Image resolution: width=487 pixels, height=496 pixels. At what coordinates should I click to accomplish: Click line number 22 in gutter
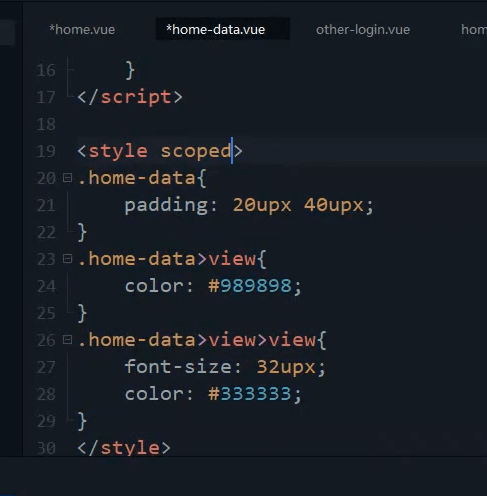[46, 233]
